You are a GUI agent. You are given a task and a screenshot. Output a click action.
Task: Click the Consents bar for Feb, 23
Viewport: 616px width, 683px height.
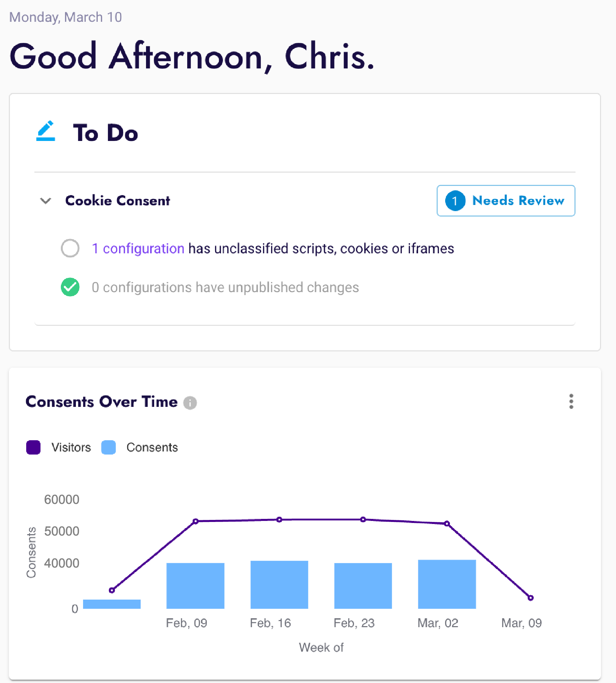363,586
